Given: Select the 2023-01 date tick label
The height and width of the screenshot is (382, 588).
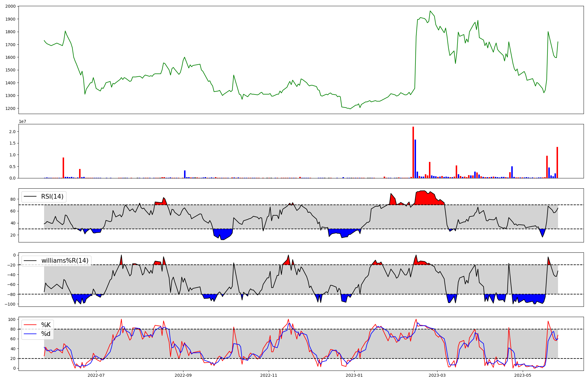Looking at the screenshot, I should [354, 375].
